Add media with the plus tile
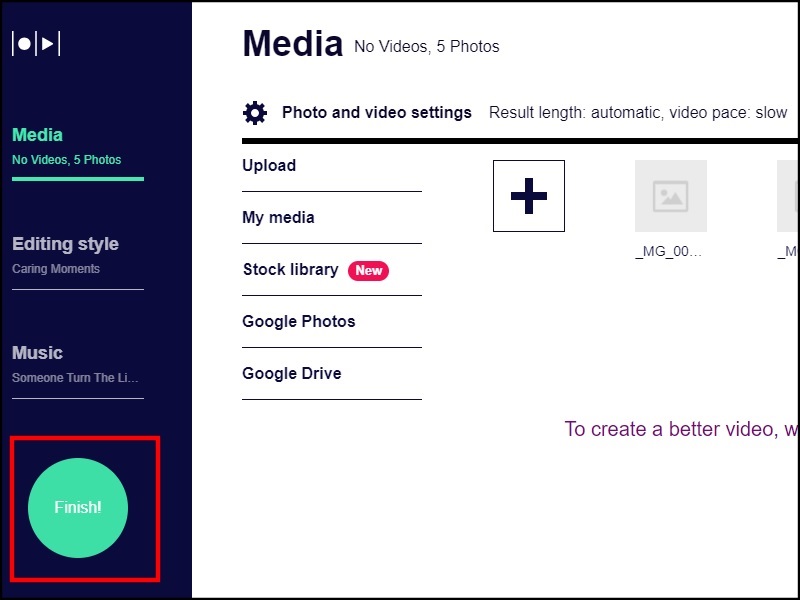 (x=529, y=196)
